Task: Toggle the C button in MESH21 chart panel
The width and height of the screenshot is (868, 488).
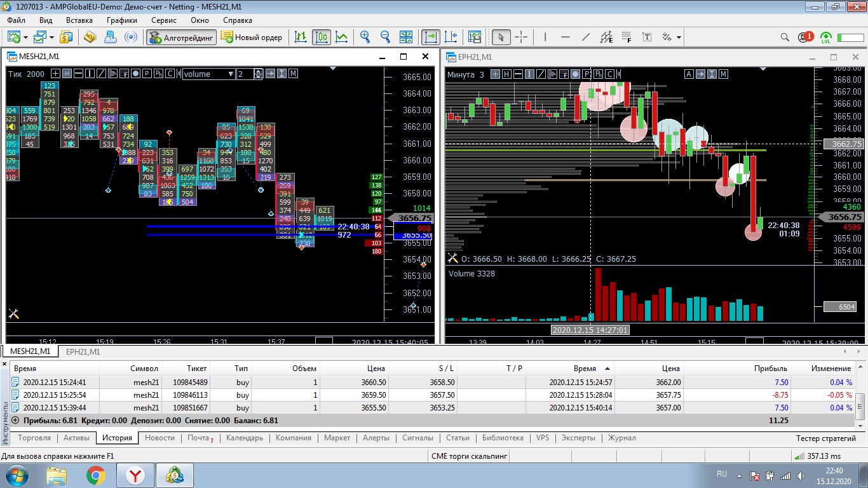Action: tap(170, 74)
